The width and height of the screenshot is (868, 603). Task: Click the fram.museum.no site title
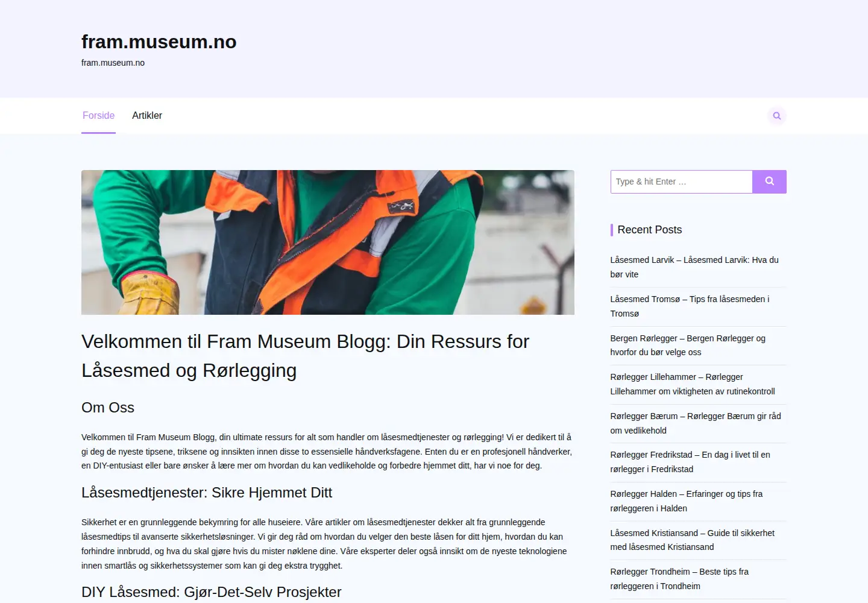(x=159, y=42)
